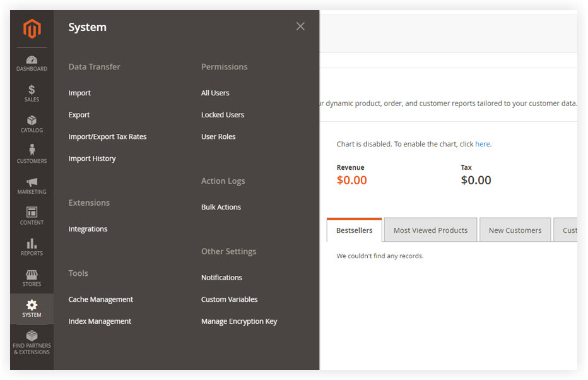Screen dimensions: 588x380
Task: Switch to the New Customers tab
Action: (x=515, y=230)
